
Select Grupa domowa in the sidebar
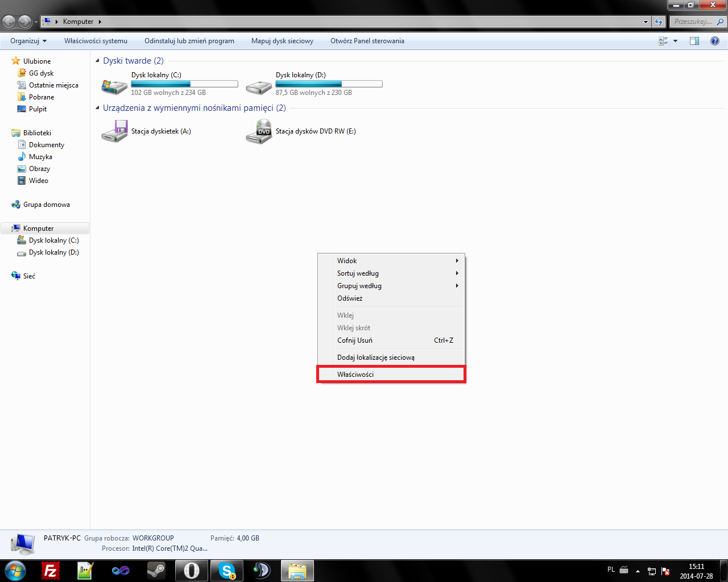pos(40,205)
